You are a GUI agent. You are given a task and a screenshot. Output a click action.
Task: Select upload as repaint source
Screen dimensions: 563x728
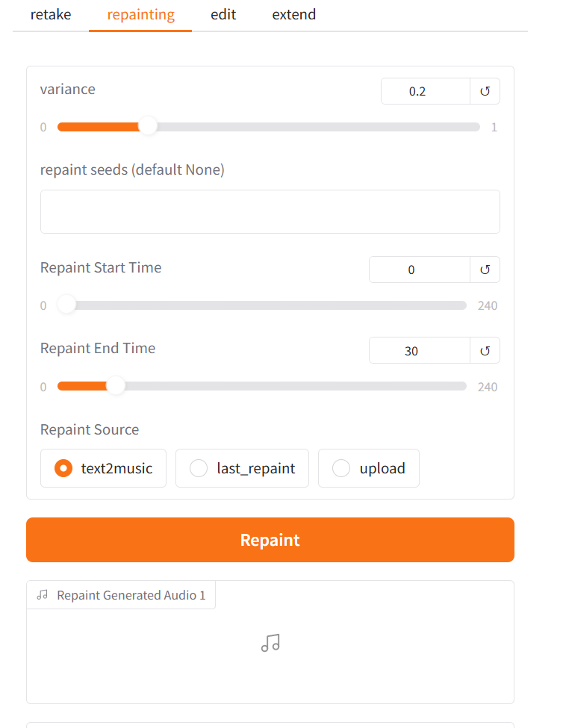coord(341,468)
